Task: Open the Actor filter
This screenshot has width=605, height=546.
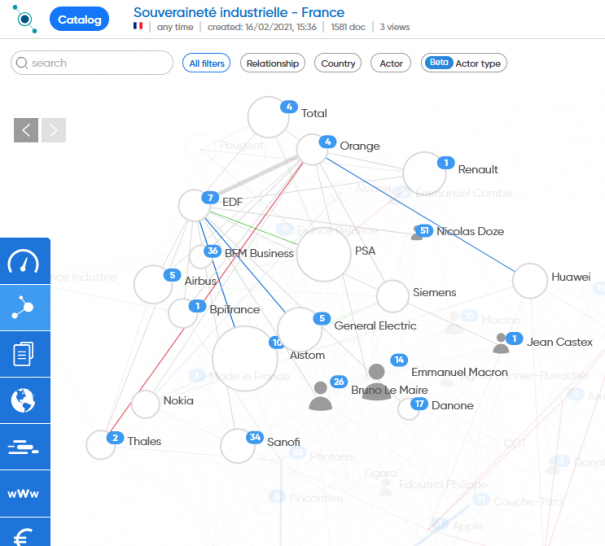Action: coord(391,63)
